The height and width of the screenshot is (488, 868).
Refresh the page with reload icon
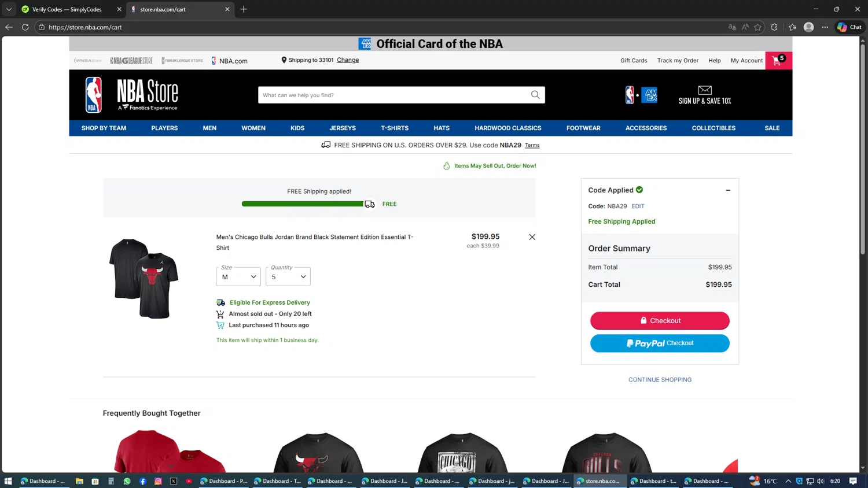point(25,27)
